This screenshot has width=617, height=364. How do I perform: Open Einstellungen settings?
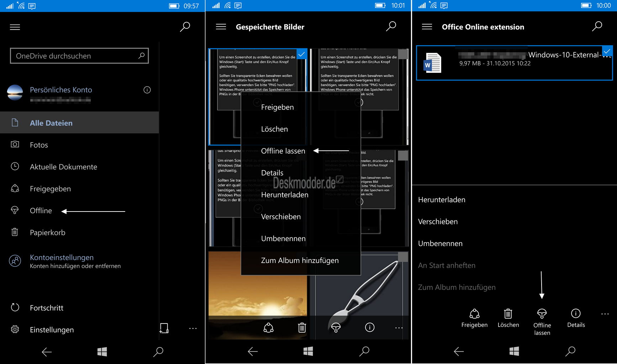[79, 330]
